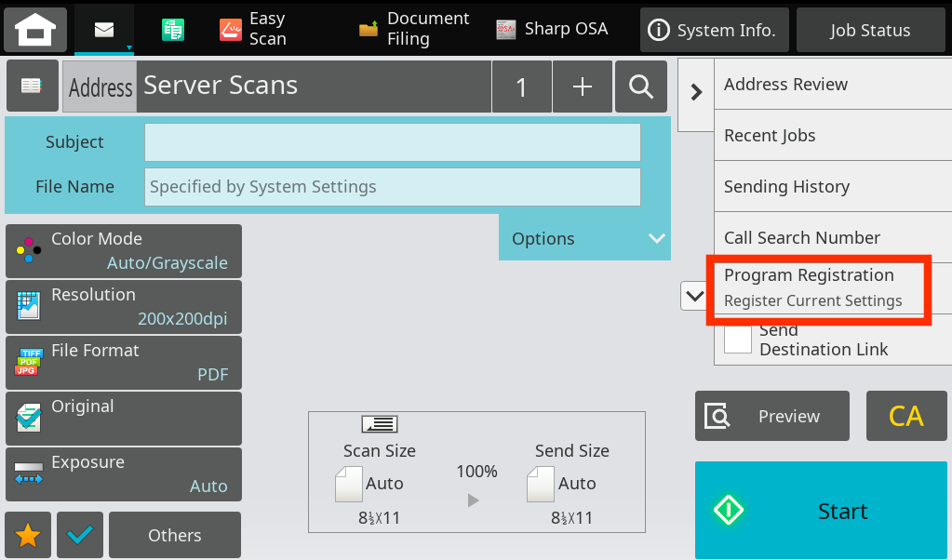
Task: Expand the Options panel
Action: (x=584, y=238)
